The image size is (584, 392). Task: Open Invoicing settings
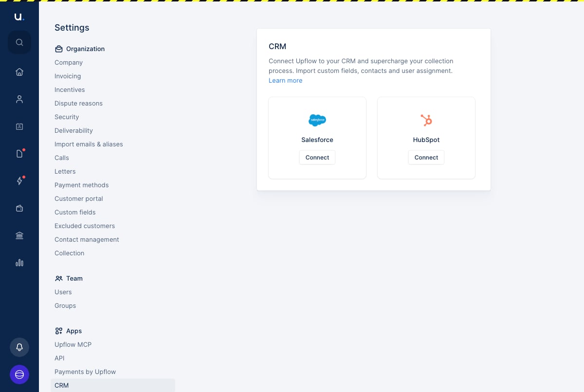coord(68,76)
